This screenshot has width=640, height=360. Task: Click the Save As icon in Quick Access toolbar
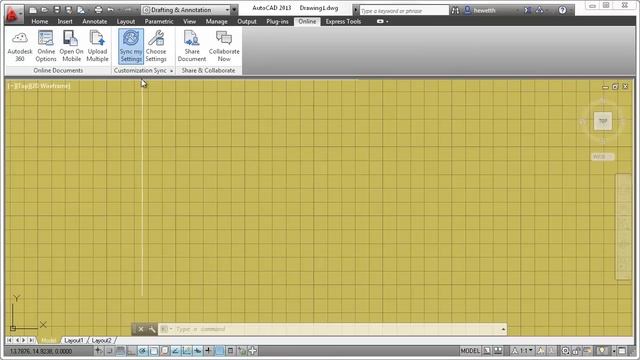pos(69,10)
